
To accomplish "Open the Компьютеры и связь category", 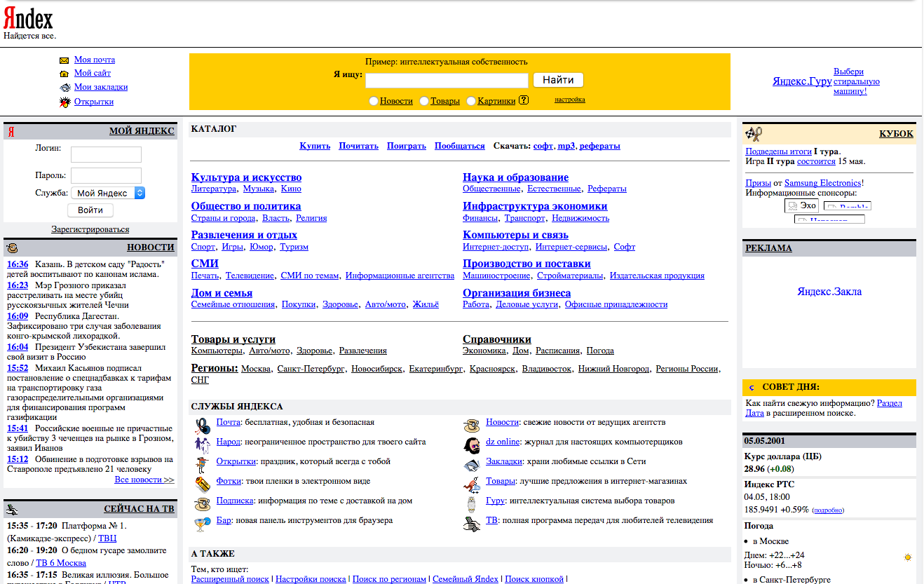I will pos(515,235).
